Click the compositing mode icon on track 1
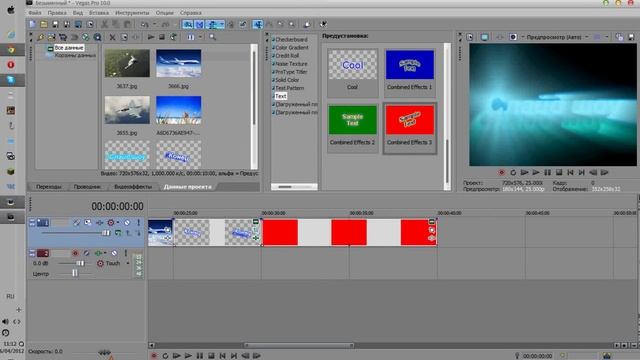Viewport: 640px width, 360px height. click(118, 233)
